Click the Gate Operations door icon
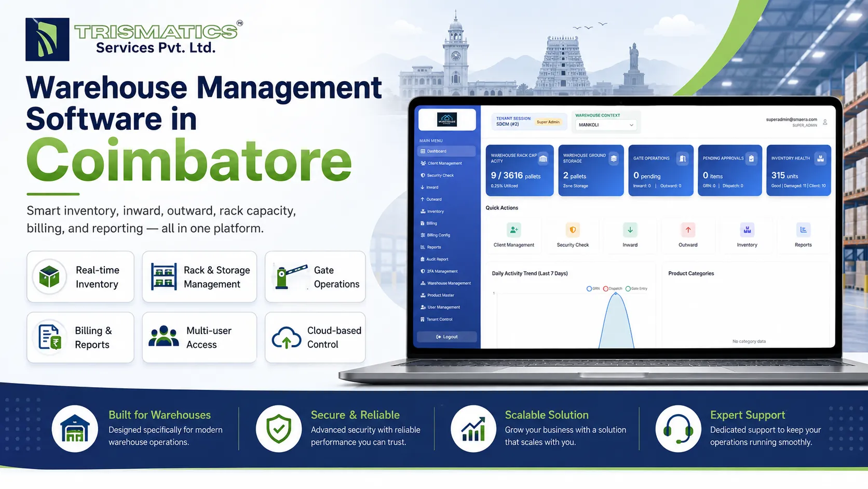Image resolution: width=868 pixels, height=489 pixels. pyautogui.click(x=683, y=158)
